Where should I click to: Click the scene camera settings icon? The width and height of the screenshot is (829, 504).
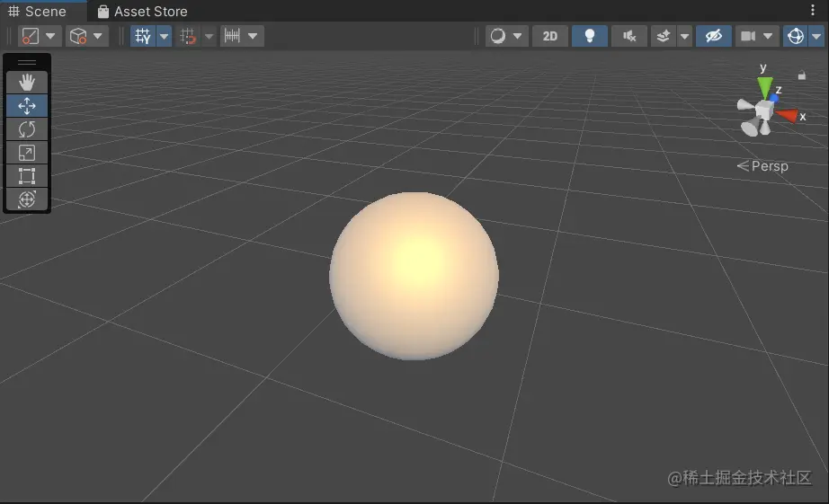pos(747,36)
